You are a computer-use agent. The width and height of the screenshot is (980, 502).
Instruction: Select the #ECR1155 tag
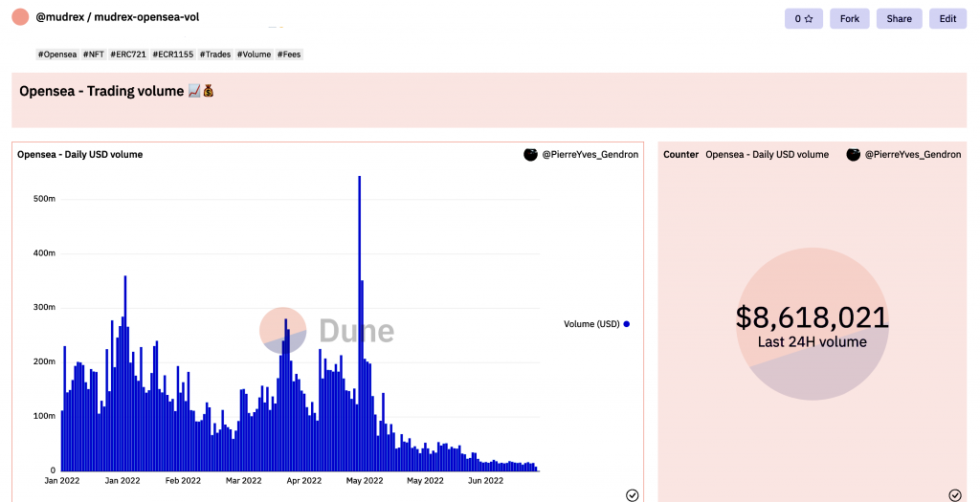[173, 55]
